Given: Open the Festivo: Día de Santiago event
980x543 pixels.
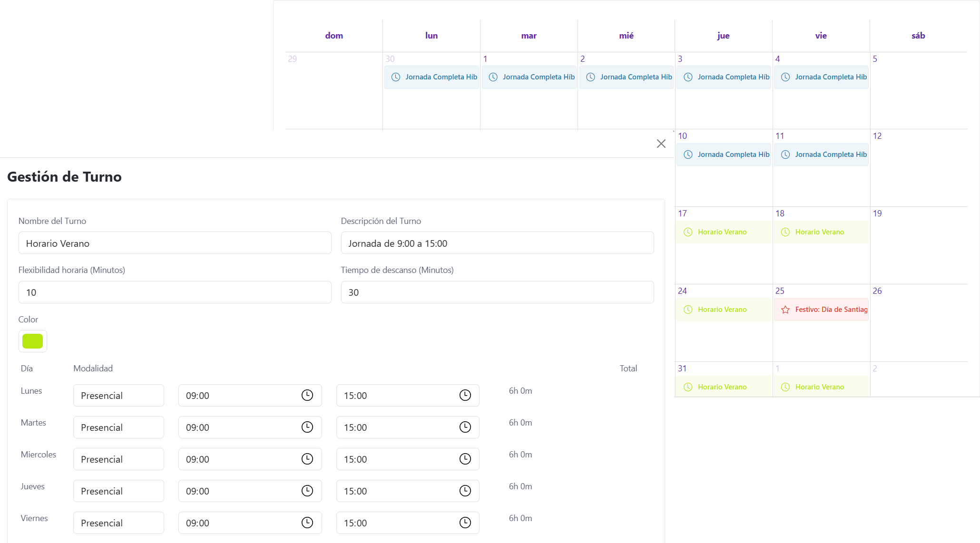Looking at the screenshot, I should 821,310.
